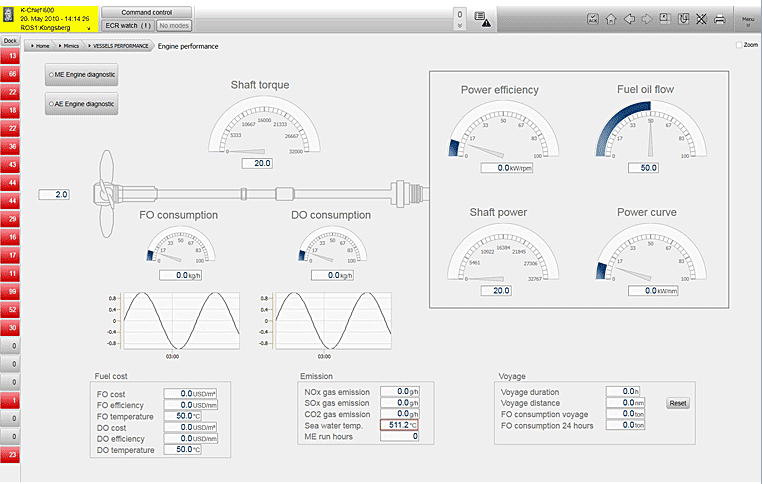The width and height of the screenshot is (762, 484).
Task: Open the print icon in the toolbar
Action: click(x=719, y=18)
